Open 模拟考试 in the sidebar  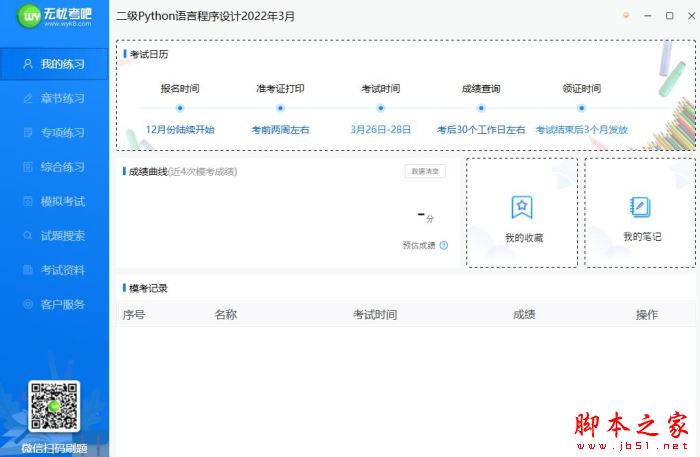[x=54, y=201]
